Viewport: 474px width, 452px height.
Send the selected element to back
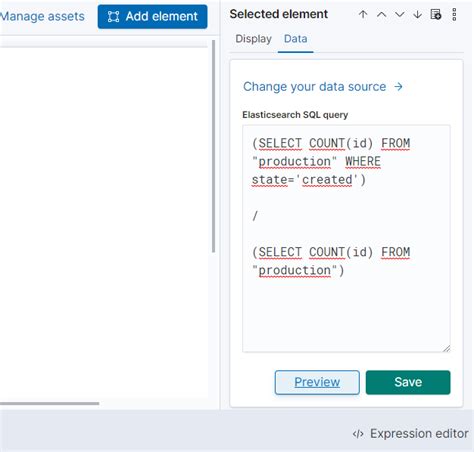click(417, 14)
